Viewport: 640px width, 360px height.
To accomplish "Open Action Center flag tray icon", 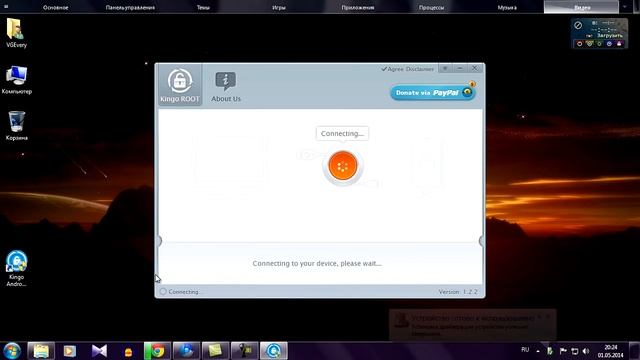I will (x=563, y=351).
